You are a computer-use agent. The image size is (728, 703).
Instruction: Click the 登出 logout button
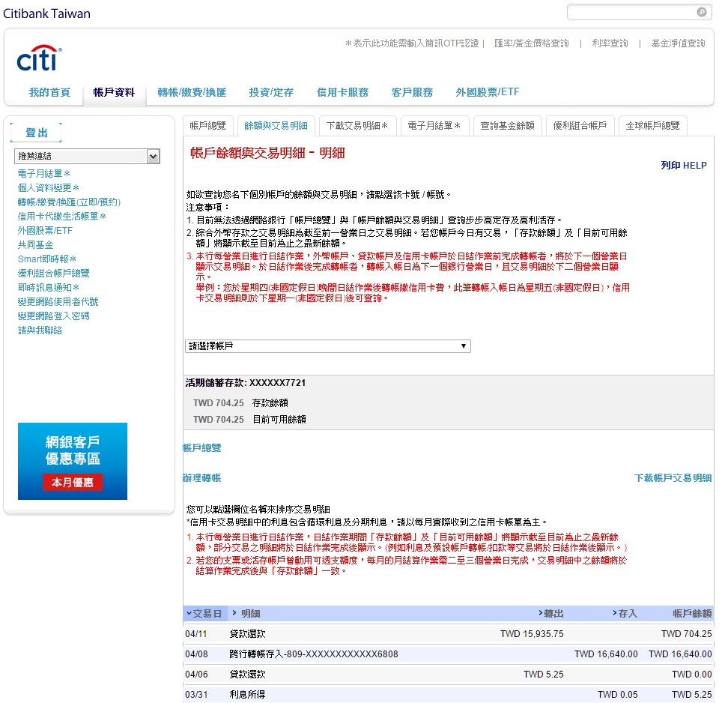click(36, 133)
